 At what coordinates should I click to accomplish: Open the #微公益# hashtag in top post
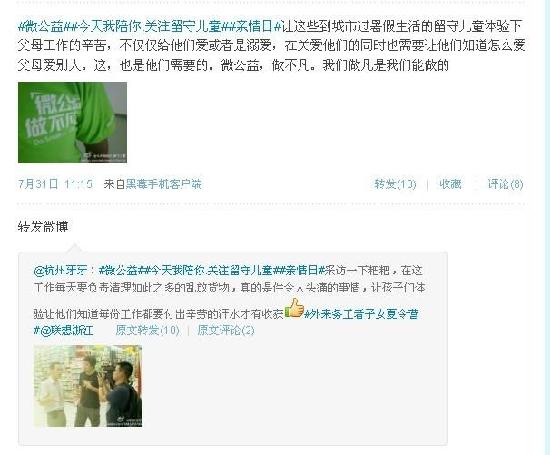43,26
